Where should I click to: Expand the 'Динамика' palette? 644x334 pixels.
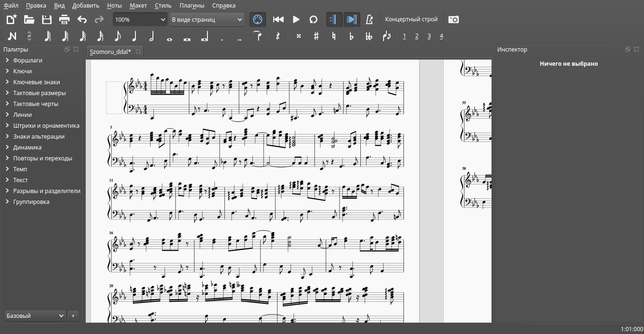[27, 147]
